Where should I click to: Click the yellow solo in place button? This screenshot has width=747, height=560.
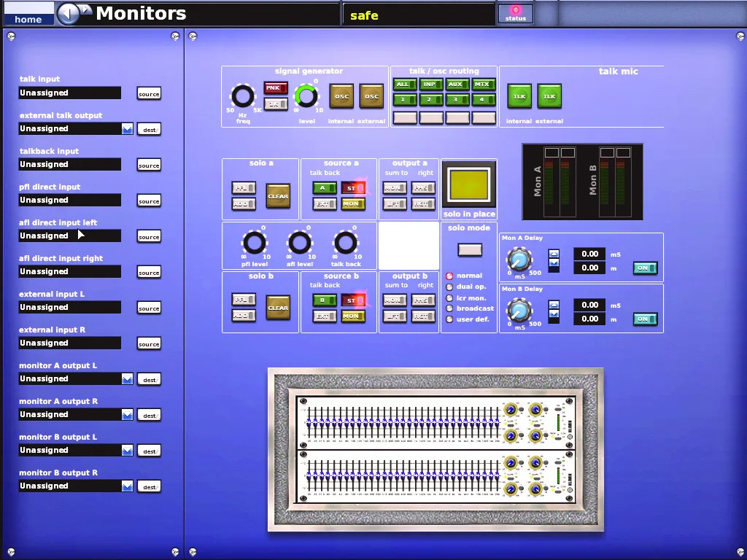point(469,184)
